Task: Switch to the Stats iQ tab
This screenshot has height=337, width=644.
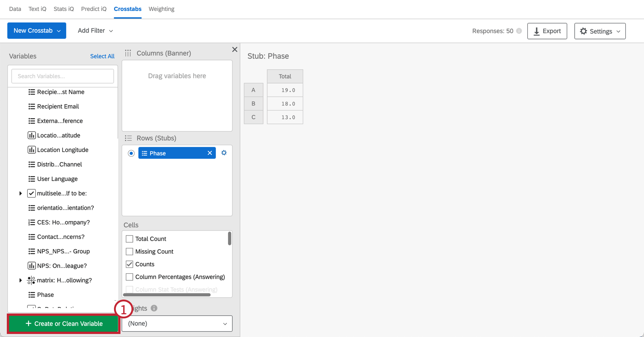Action: (64, 9)
